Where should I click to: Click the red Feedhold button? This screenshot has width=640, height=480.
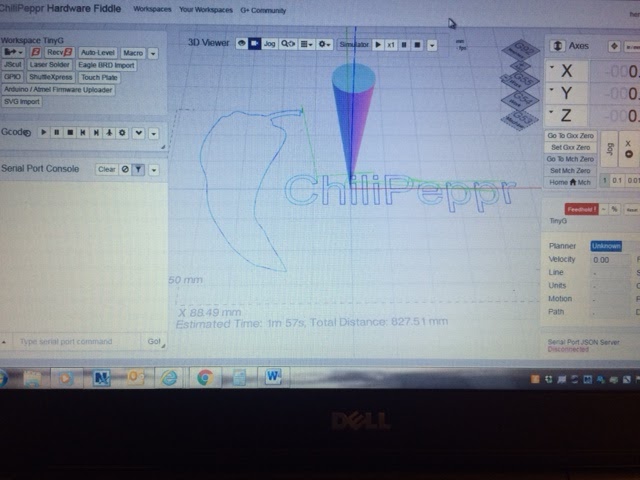coord(580,209)
